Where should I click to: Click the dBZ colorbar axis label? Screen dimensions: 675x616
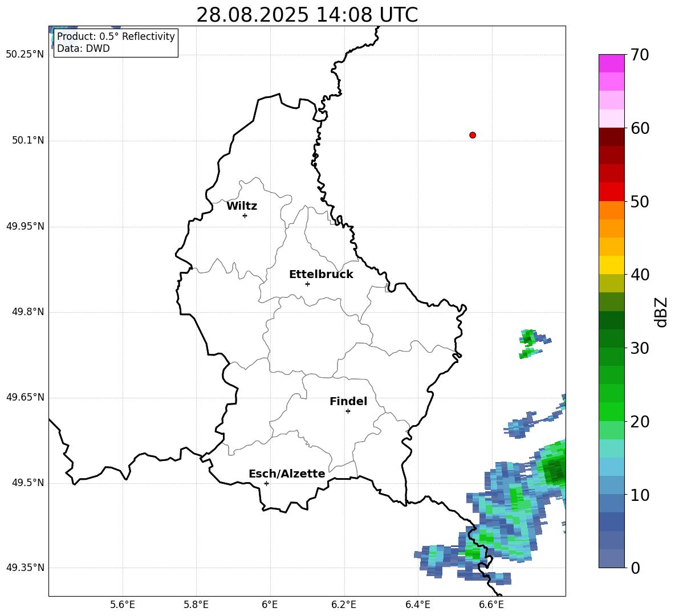click(x=662, y=312)
